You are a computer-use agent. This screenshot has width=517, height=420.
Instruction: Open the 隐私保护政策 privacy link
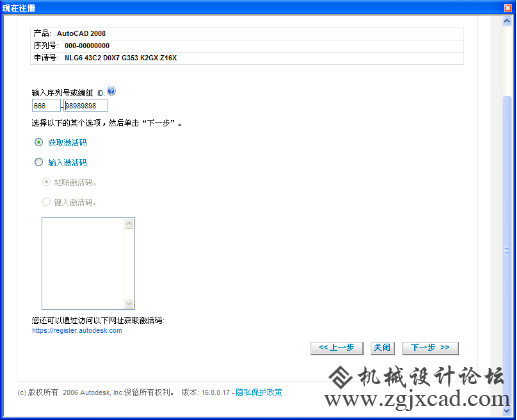pyautogui.click(x=259, y=392)
